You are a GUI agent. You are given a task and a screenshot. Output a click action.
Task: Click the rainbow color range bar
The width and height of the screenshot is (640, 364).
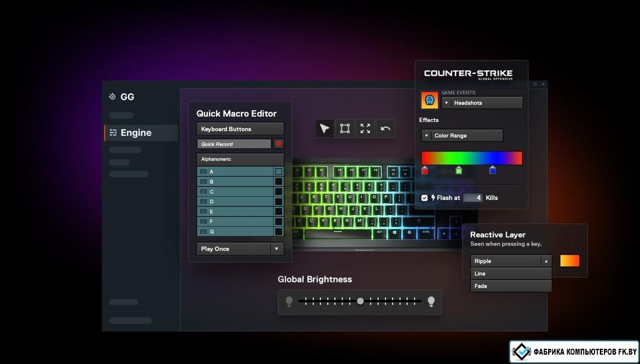(471, 158)
